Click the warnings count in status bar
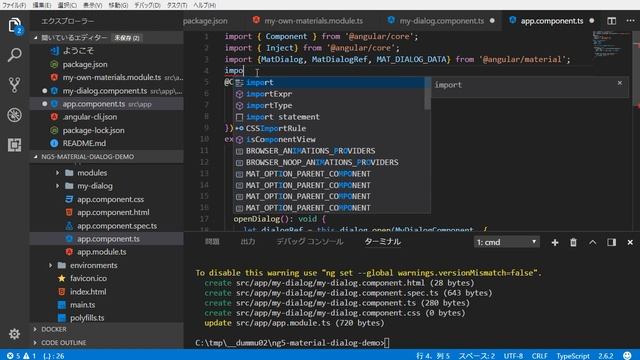This screenshot has width=640, height=360. point(30,356)
